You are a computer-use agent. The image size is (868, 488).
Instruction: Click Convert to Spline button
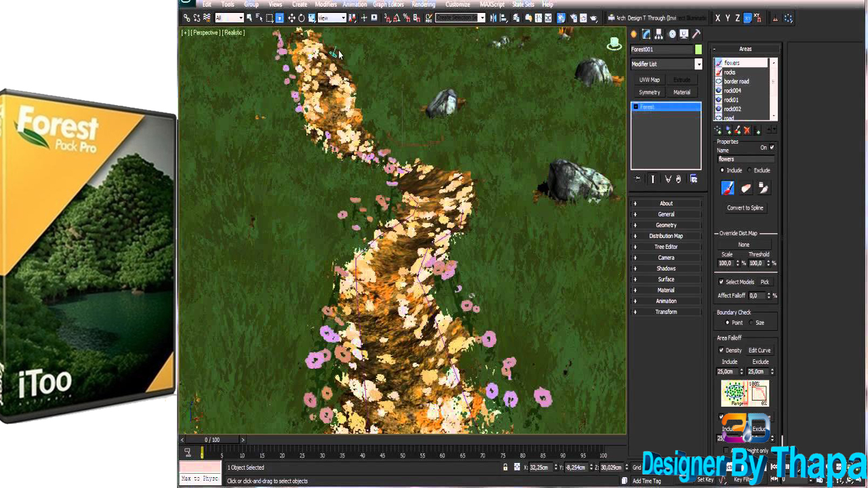pos(745,208)
